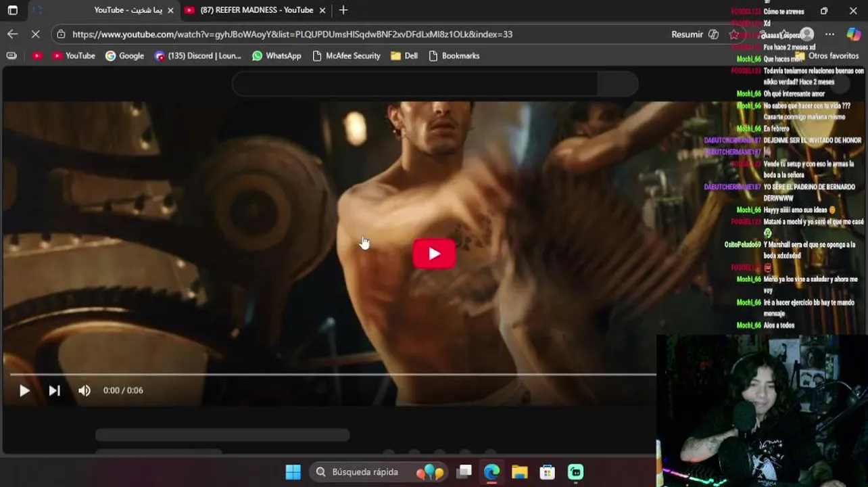Close the REEFER MADNESS tab
This screenshot has height=487, width=868.
point(322,10)
